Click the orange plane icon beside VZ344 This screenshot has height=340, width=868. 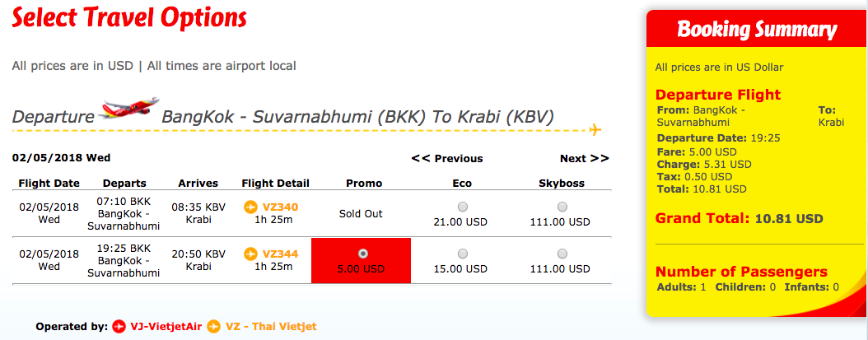coord(250,254)
